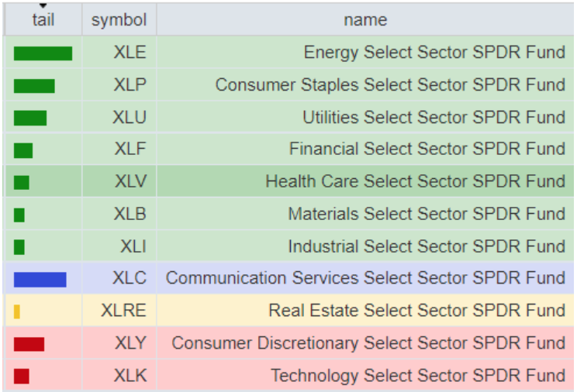Click the name column header
Viewport: 577px width, 392px height.
tap(365, 20)
